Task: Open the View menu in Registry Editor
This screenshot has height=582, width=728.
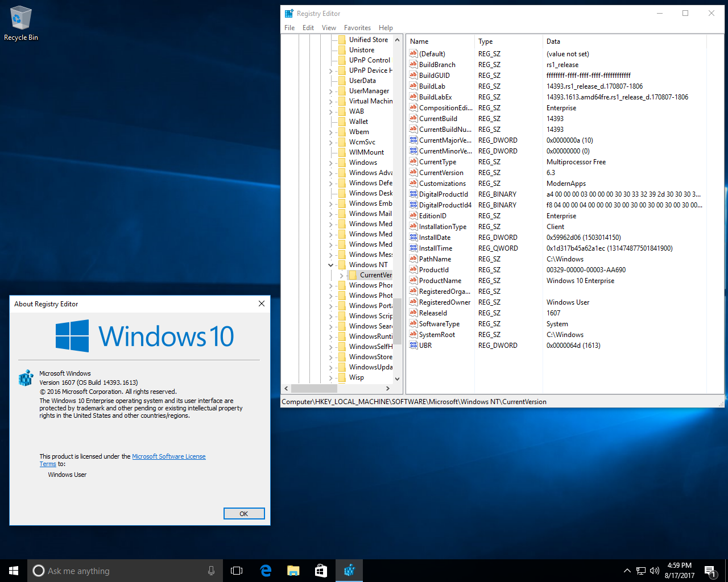Action: click(x=329, y=27)
